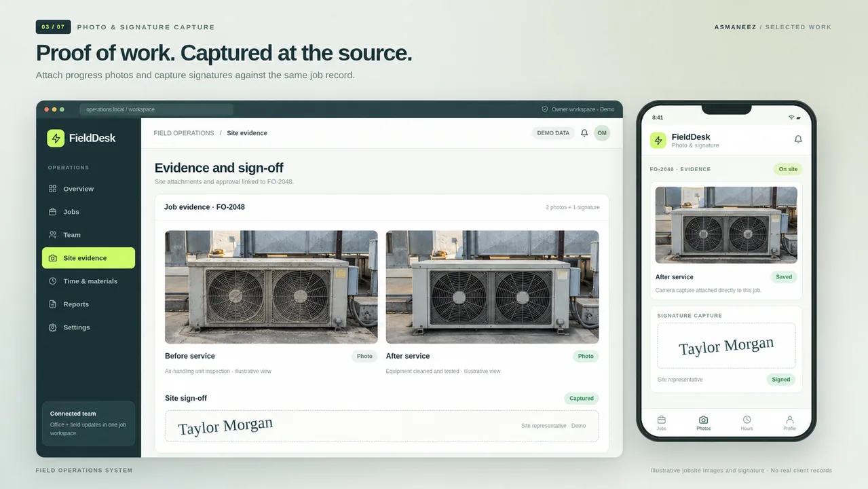Select Site evidence in the sidebar

[x=88, y=258]
